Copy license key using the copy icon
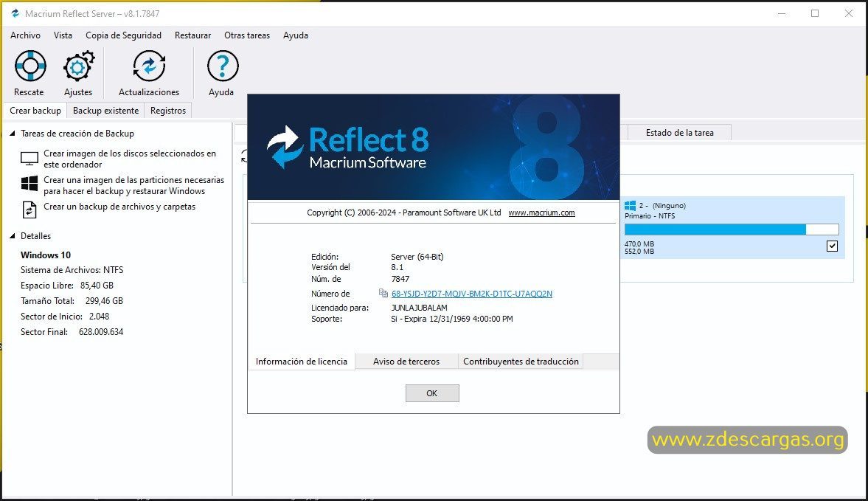 (x=383, y=293)
